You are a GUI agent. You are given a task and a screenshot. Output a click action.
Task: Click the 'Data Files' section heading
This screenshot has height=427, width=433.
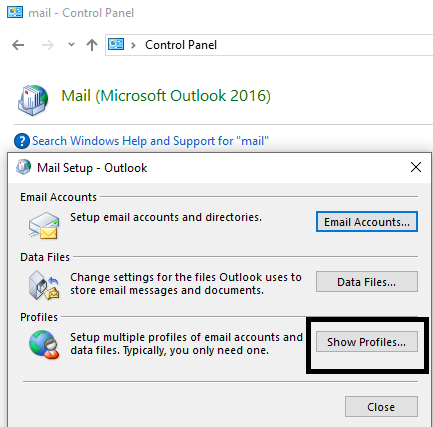(45, 257)
